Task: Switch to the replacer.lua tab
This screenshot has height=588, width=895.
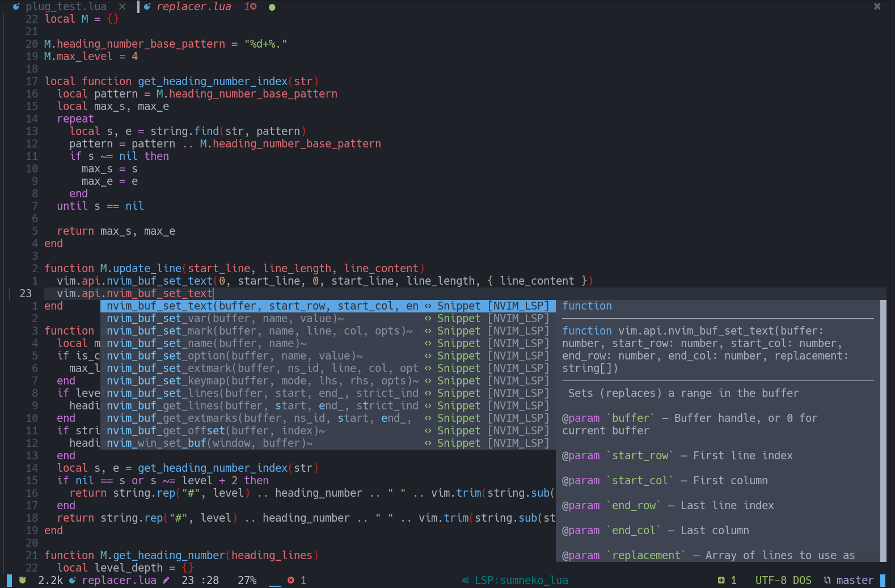Action: click(194, 6)
